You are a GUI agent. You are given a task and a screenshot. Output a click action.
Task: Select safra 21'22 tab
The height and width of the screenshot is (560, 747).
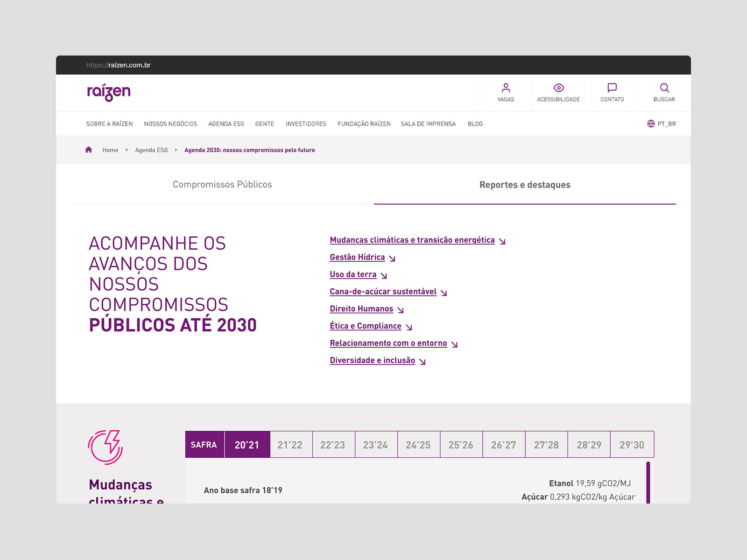tap(290, 445)
